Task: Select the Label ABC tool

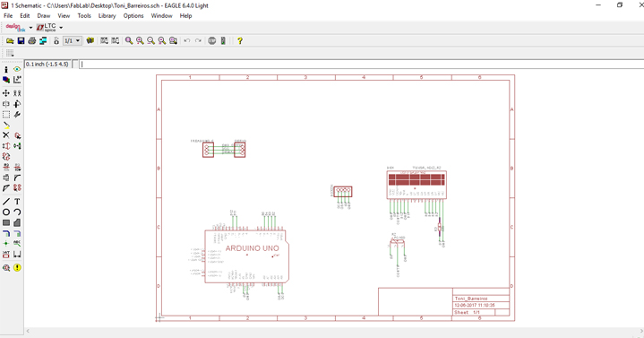Action: [17, 244]
